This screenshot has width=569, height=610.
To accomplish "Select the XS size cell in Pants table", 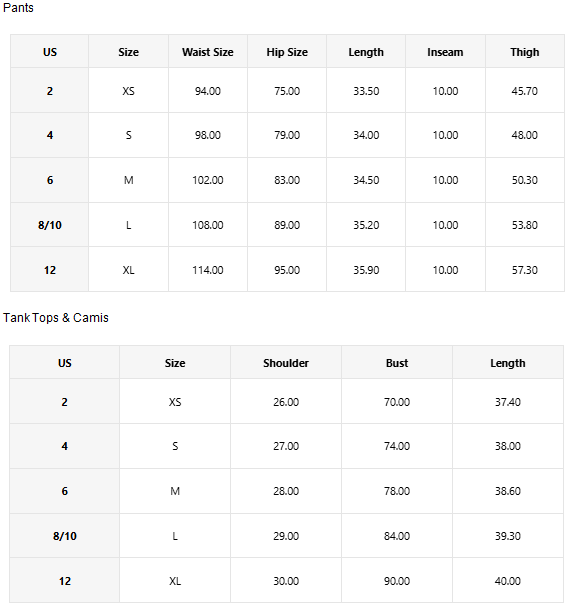I will click(x=128, y=91).
